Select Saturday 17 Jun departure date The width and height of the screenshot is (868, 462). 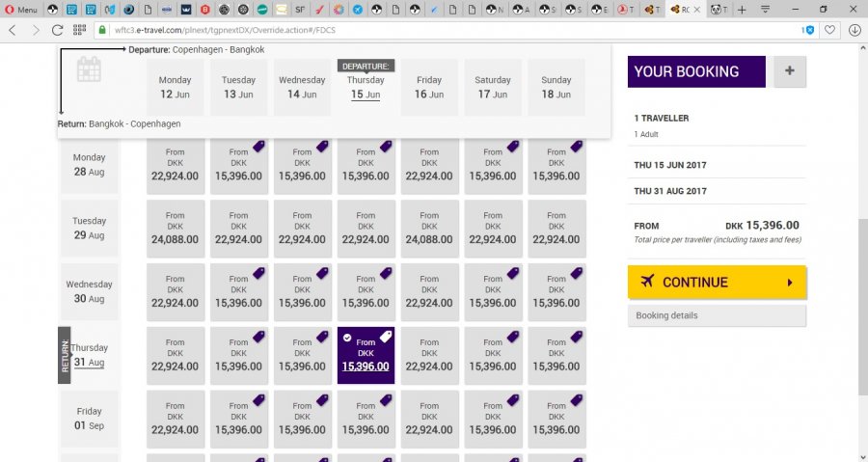(x=493, y=88)
